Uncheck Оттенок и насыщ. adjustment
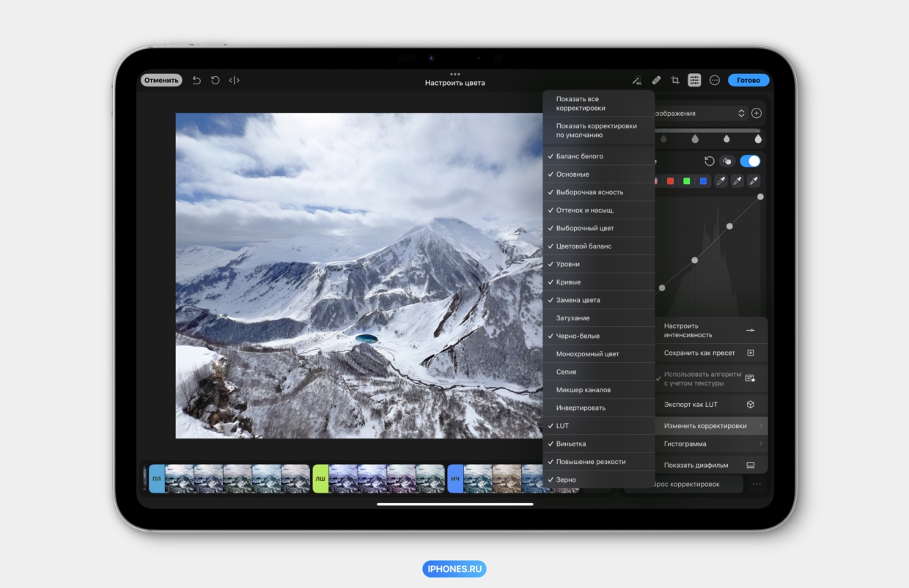This screenshot has width=909, height=588. 599,210
